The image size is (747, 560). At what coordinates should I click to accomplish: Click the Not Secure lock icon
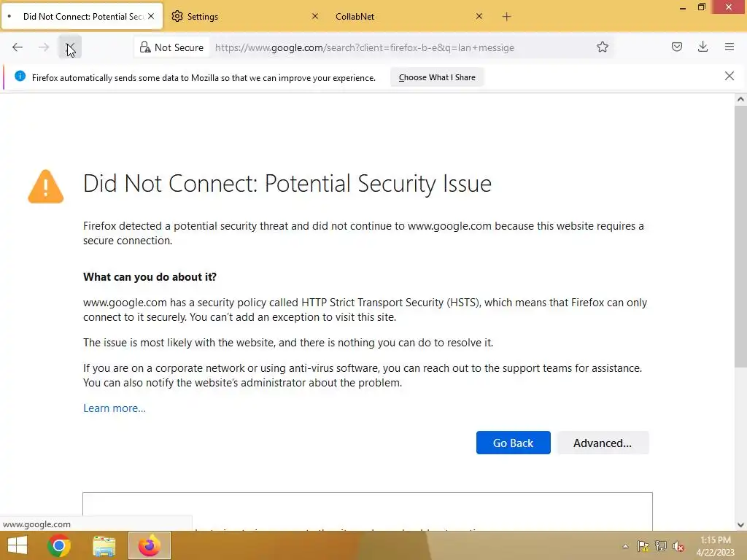(145, 47)
